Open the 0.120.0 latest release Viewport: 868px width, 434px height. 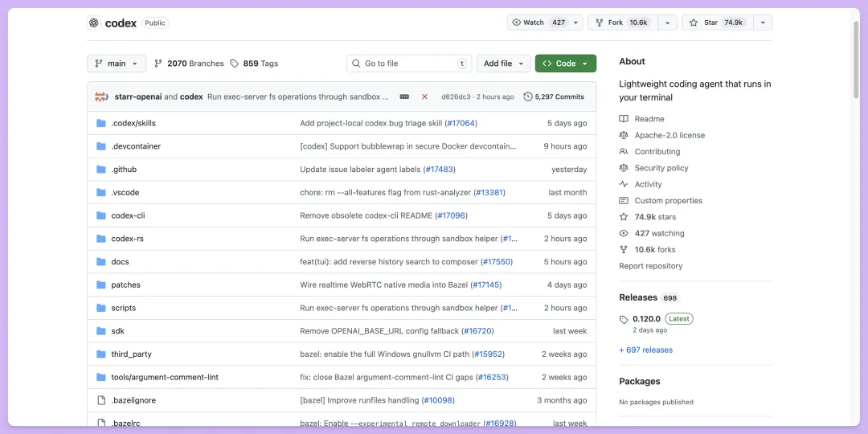tap(646, 319)
